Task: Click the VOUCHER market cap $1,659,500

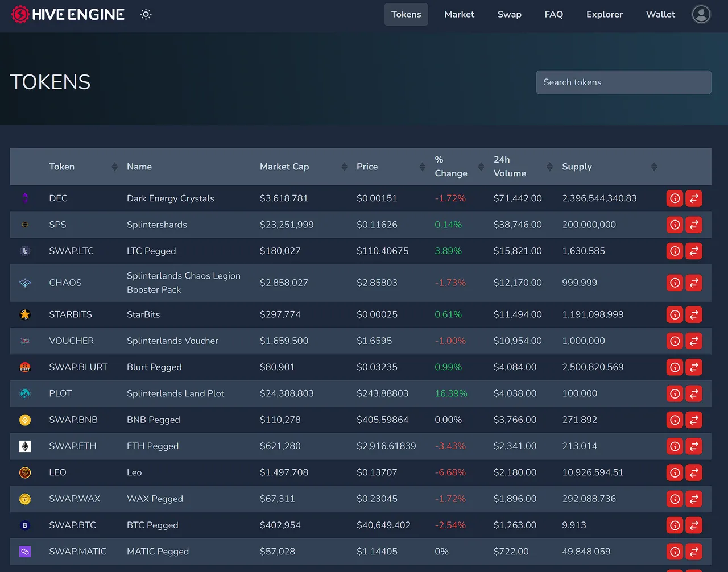Action: point(284,341)
